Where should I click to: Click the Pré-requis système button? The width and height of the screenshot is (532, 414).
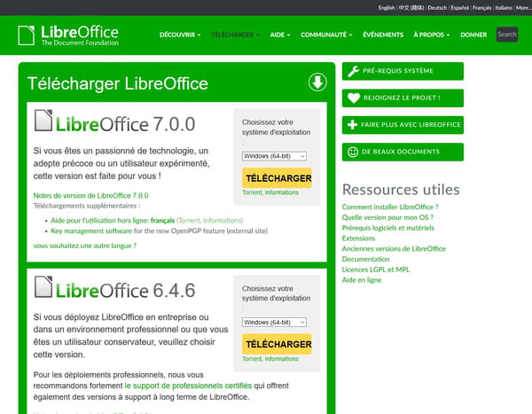[x=403, y=71]
